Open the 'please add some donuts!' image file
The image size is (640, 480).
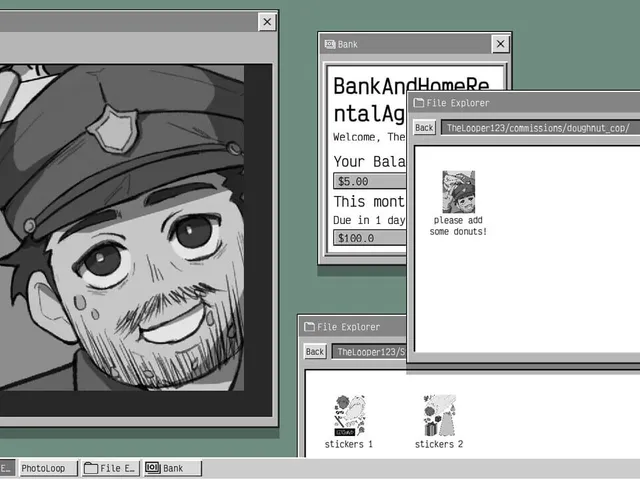pyautogui.click(x=458, y=192)
